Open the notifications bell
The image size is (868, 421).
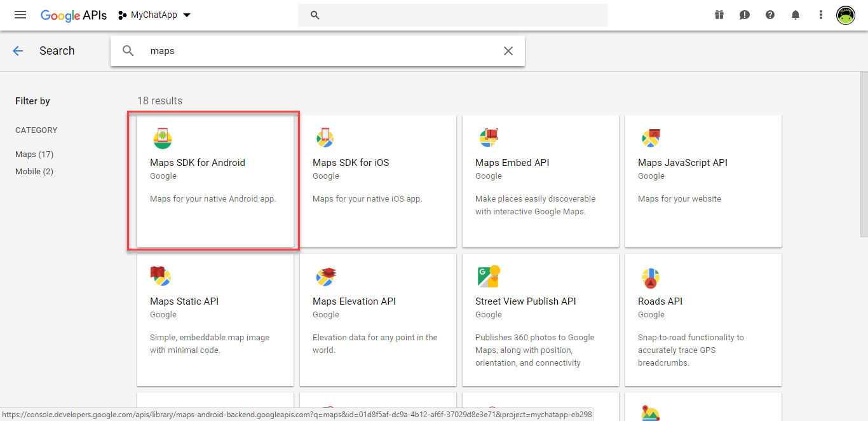point(796,15)
